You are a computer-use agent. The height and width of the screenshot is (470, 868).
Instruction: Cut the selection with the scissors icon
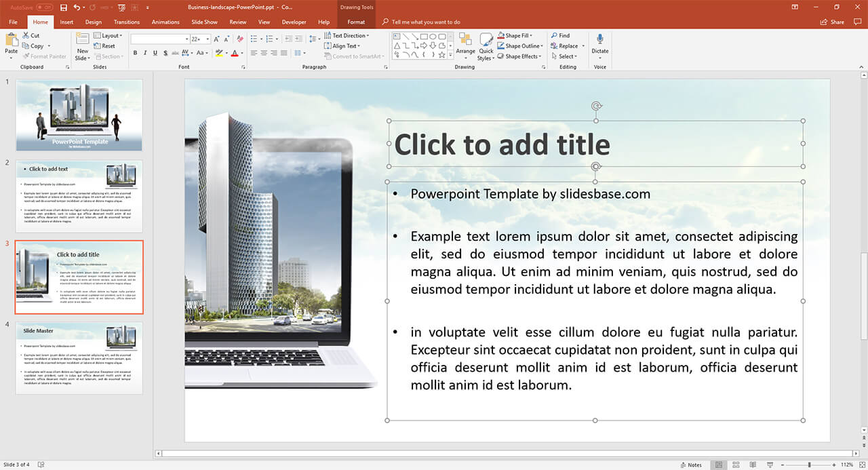click(31, 35)
